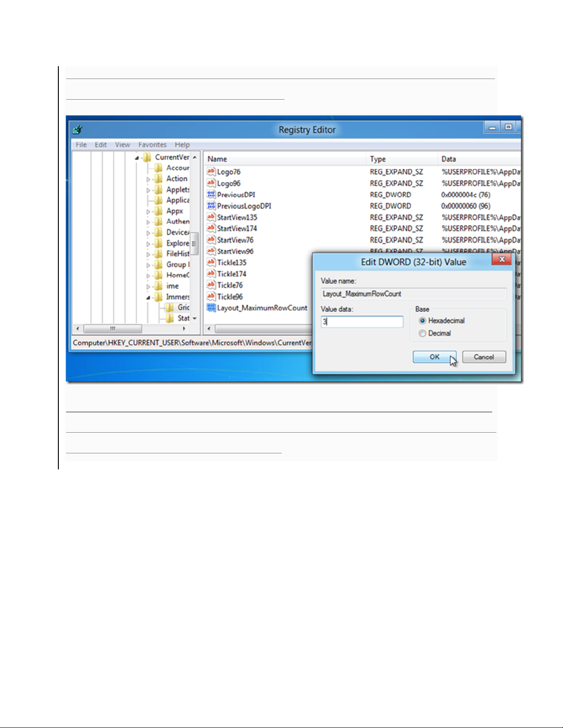
Task: Select the PreviousDPI DWORD value icon
Action: point(211,195)
